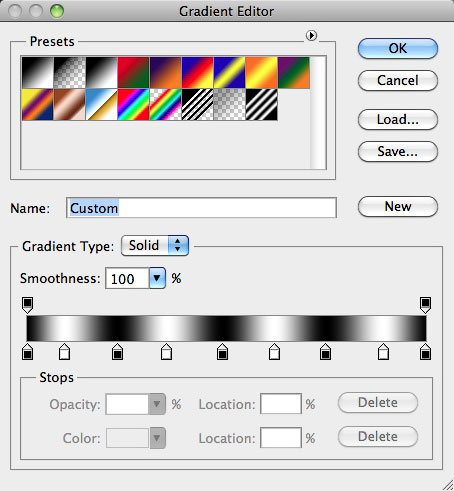Open the Load... gradients dialog
This screenshot has height=491, width=454.
[x=398, y=119]
